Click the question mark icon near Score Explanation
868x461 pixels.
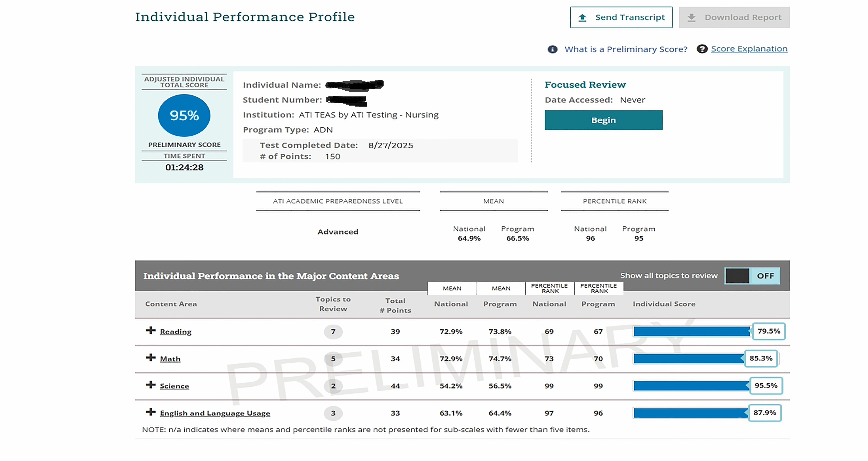(x=702, y=49)
